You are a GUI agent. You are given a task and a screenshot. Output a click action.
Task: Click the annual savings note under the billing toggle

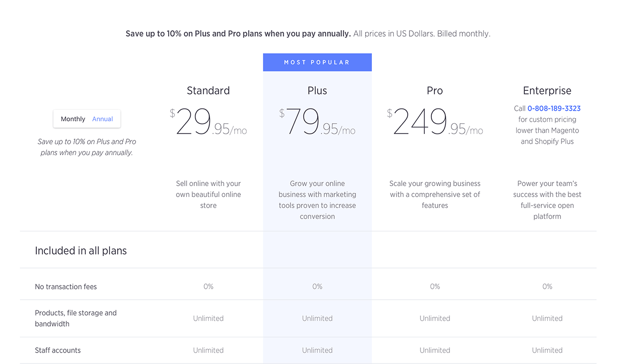click(x=87, y=147)
